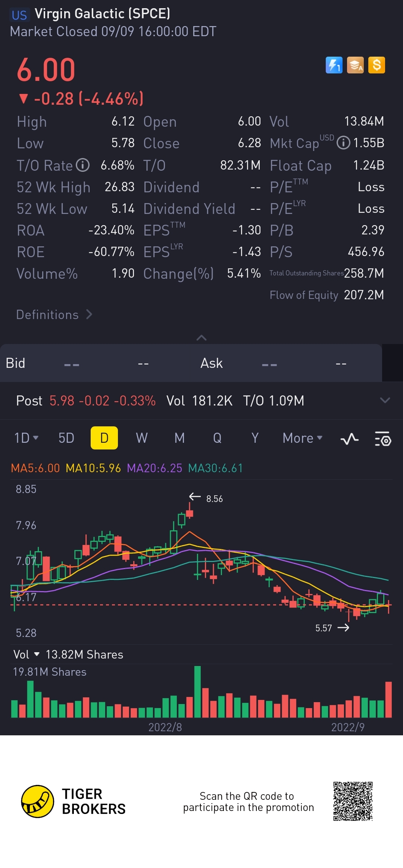Image resolution: width=403 pixels, height=868 pixels.
Task: Collapse the stock details panel chevron
Action: [201, 338]
